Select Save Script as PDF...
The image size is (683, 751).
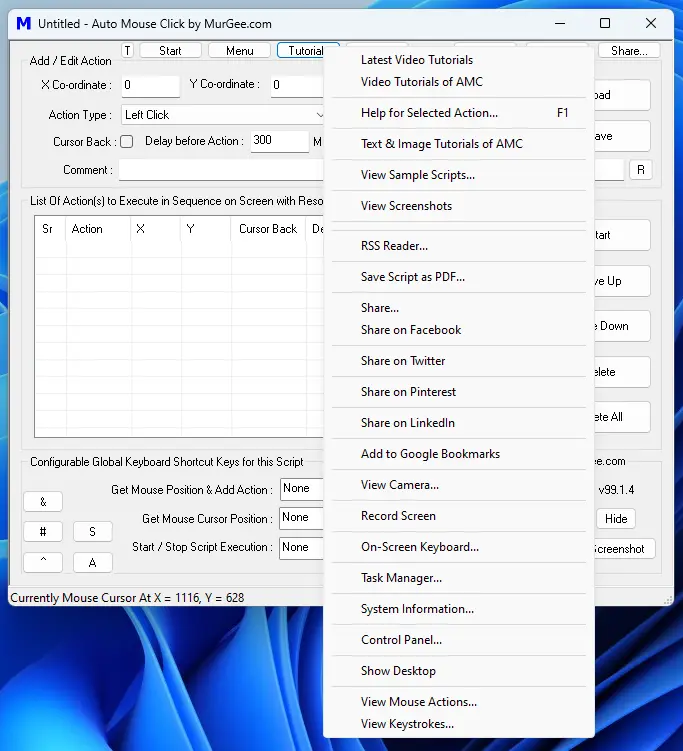pyautogui.click(x=412, y=277)
